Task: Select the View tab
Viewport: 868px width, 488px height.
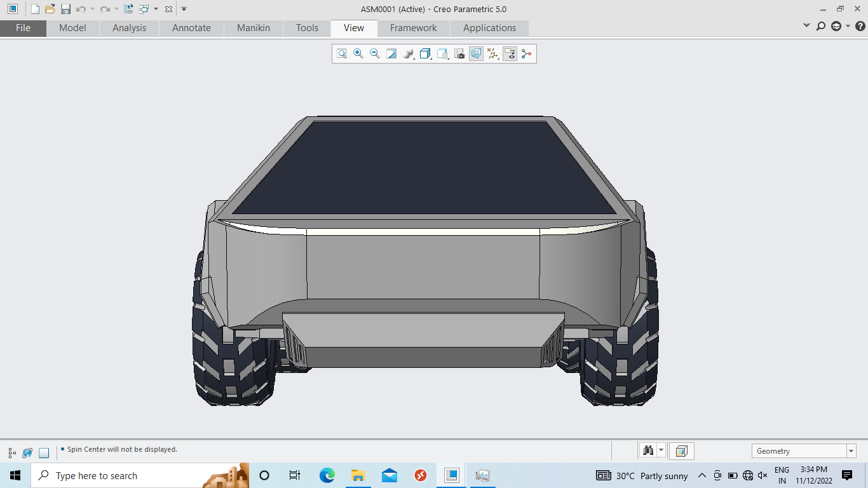Action: [354, 28]
